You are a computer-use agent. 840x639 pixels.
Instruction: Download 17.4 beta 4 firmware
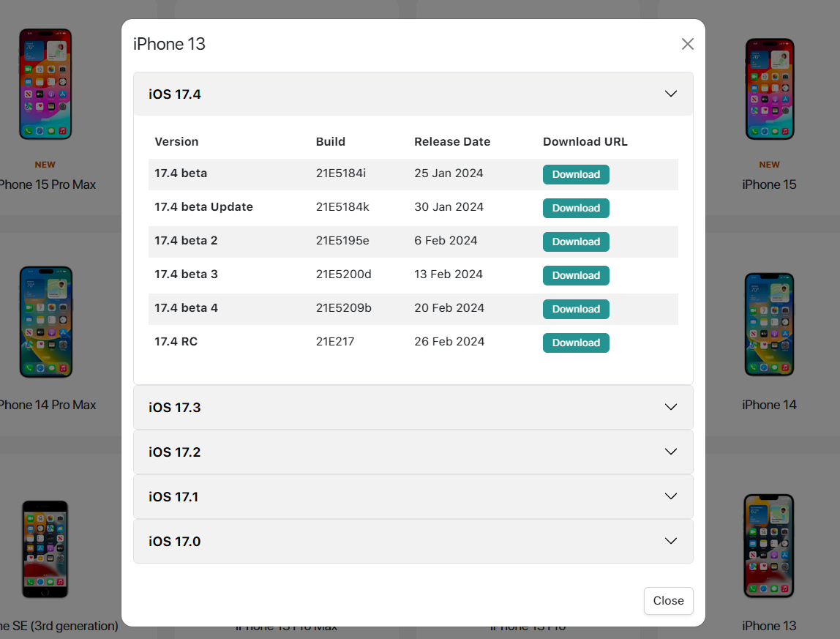(576, 310)
